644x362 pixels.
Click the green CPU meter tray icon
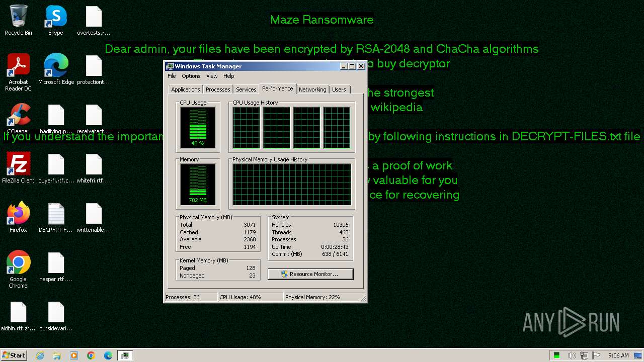pyautogui.click(x=556, y=355)
